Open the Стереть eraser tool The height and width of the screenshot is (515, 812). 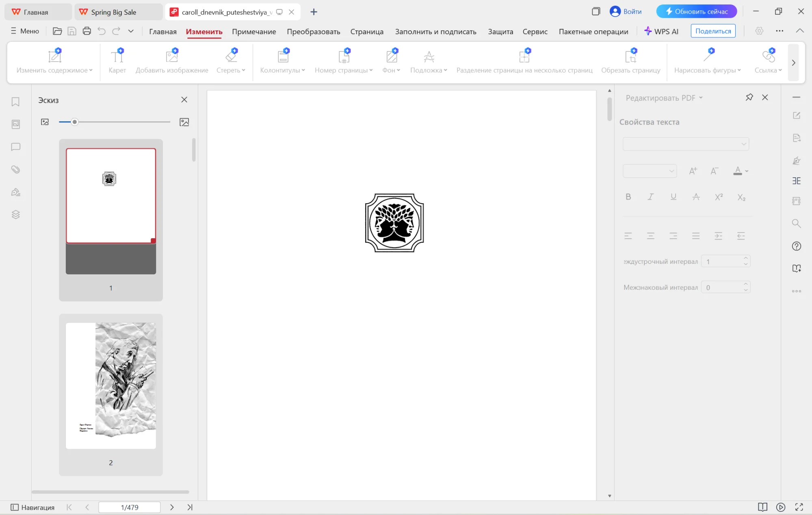tap(231, 61)
